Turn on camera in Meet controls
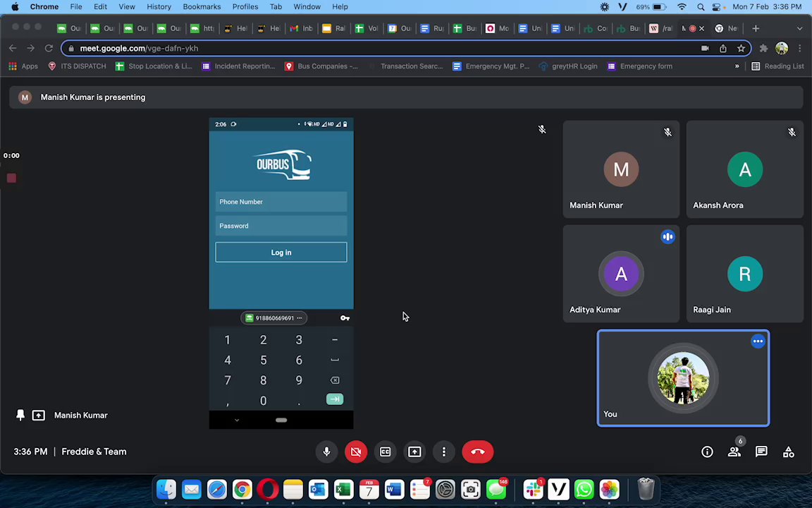Image resolution: width=812 pixels, height=508 pixels. pos(356,452)
